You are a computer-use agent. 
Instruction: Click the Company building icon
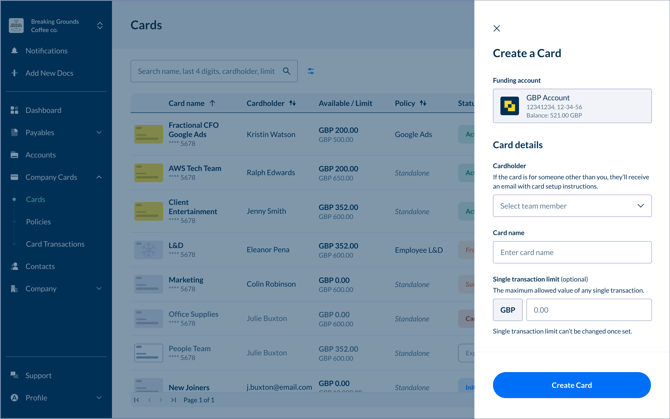14,289
